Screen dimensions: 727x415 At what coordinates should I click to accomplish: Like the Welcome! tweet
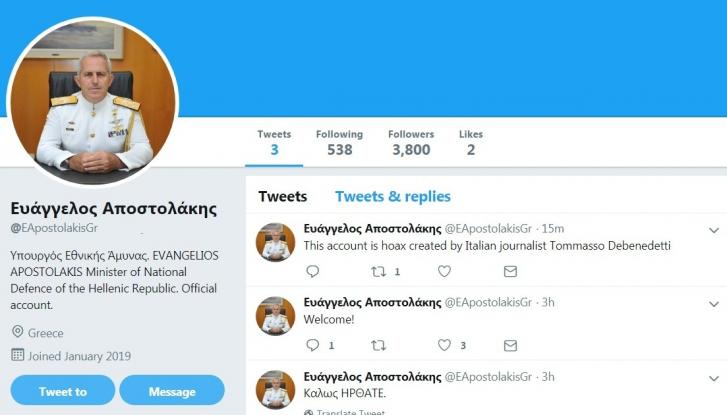445,345
